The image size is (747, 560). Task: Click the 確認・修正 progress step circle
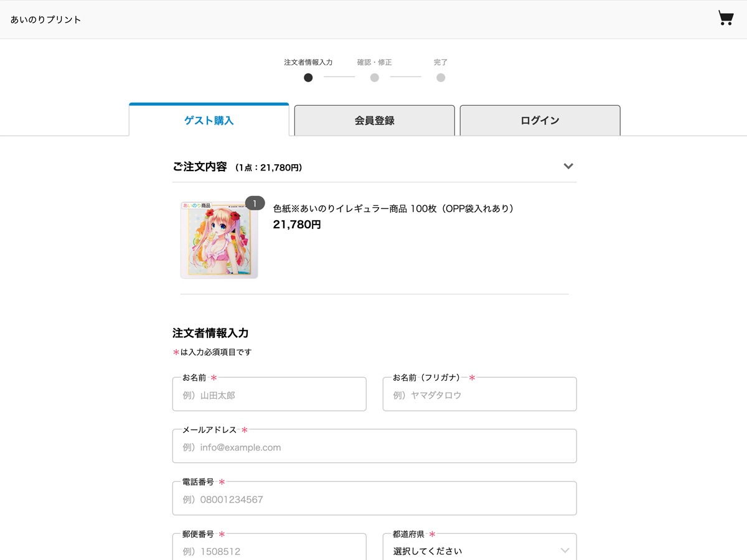point(375,77)
